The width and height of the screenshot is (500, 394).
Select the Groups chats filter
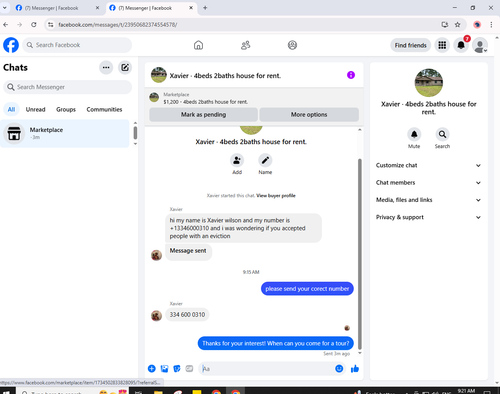[66, 109]
